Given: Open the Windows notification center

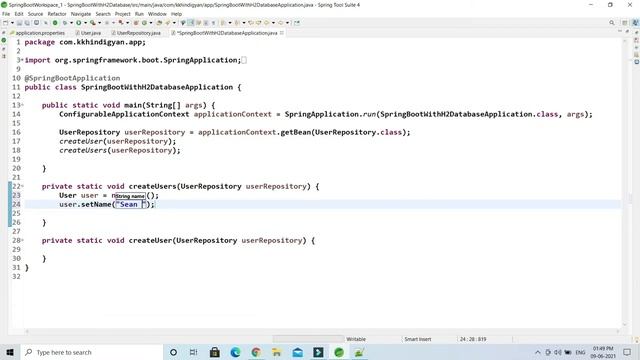Looking at the screenshot, I should pos(627,352).
